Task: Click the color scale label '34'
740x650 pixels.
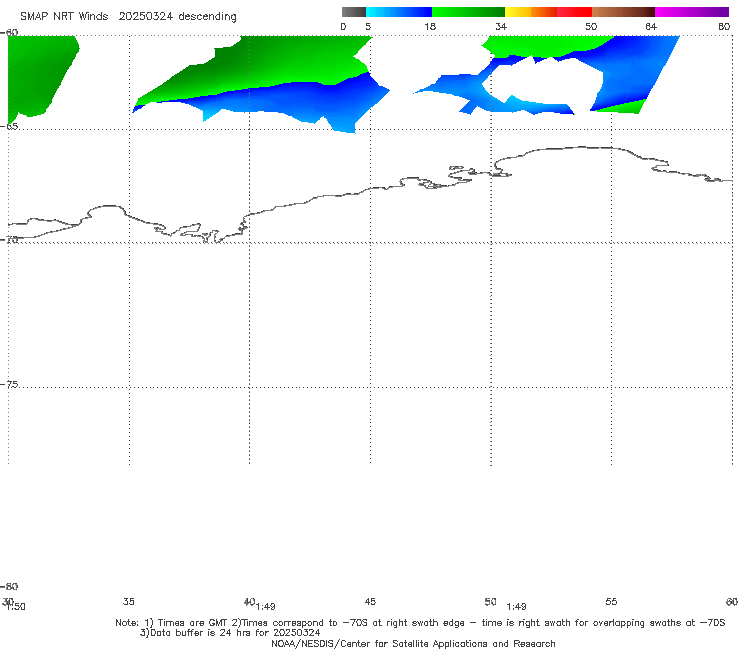Action: [501, 26]
